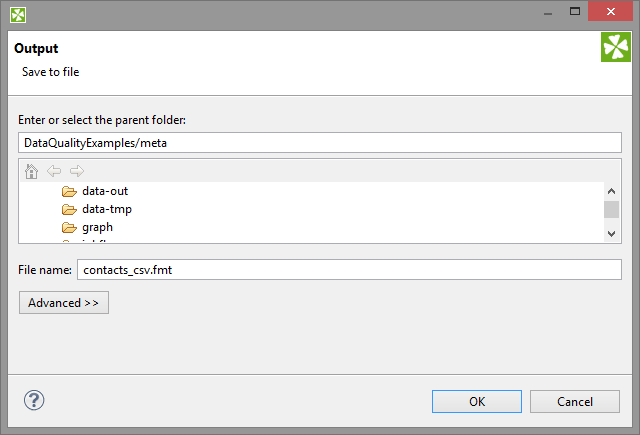Click the title bar application icon
The height and width of the screenshot is (435, 640).
tap(18, 14)
